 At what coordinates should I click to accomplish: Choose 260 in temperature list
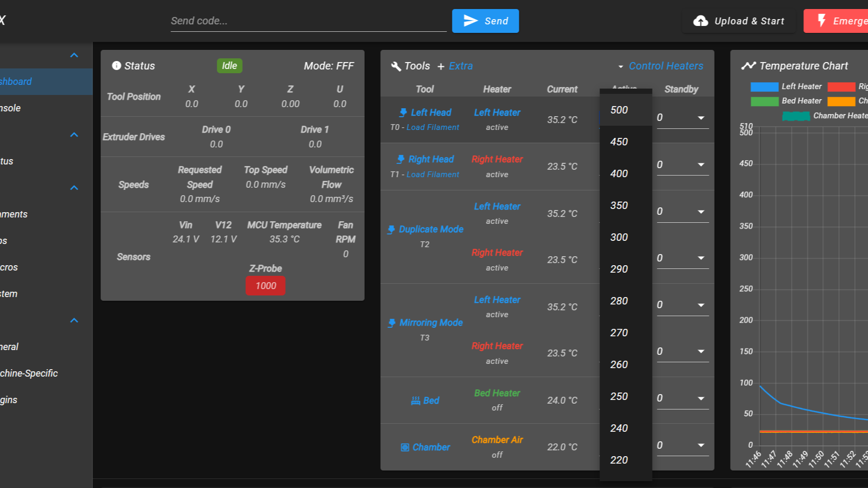tap(626, 364)
